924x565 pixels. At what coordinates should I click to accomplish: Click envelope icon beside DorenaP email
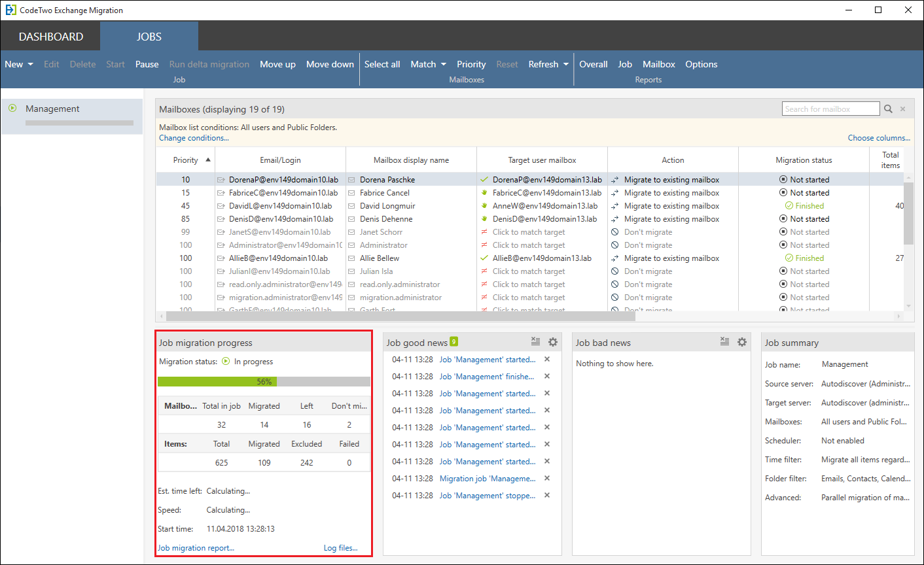(221, 180)
